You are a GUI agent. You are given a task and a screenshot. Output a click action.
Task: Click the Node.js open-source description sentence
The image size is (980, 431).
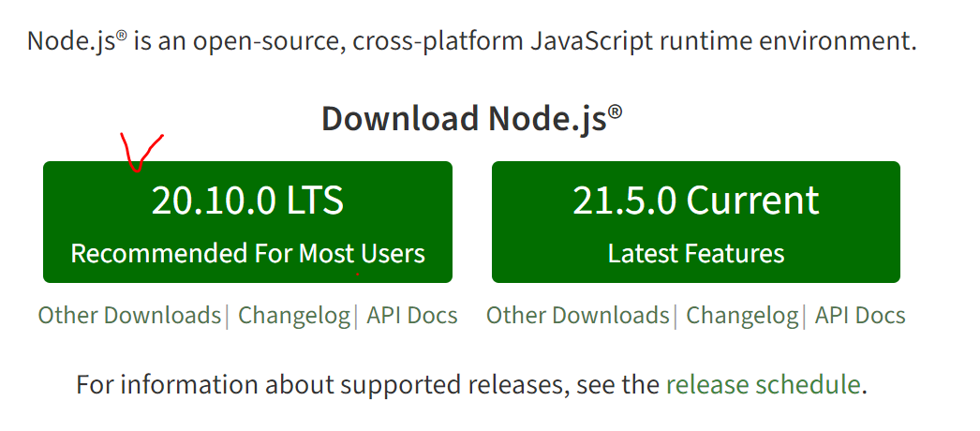[x=472, y=41]
